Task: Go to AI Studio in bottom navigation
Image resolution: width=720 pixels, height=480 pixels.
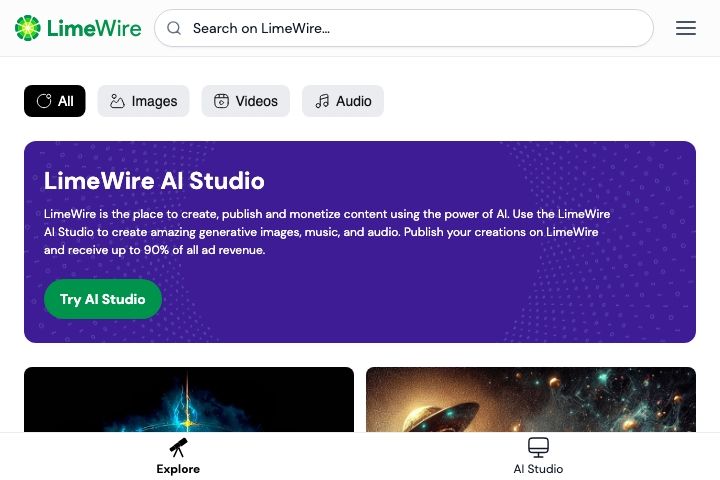Action: click(x=538, y=456)
